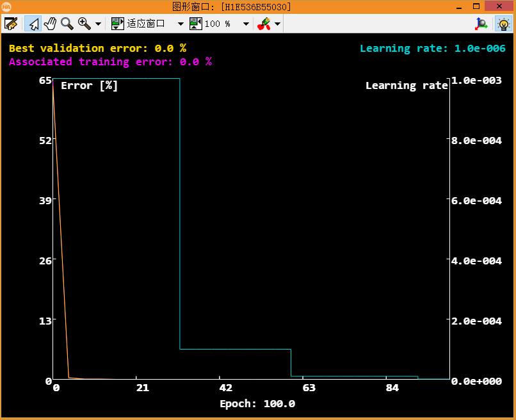Image resolution: width=516 pixels, height=420 pixels.
Task: Expand the dropdown beside the cherries icon
Action: 277,24
